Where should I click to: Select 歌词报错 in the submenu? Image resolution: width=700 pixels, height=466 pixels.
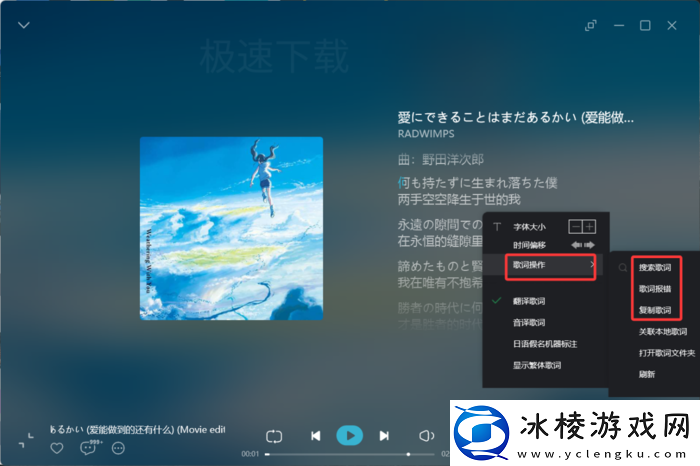(x=654, y=289)
